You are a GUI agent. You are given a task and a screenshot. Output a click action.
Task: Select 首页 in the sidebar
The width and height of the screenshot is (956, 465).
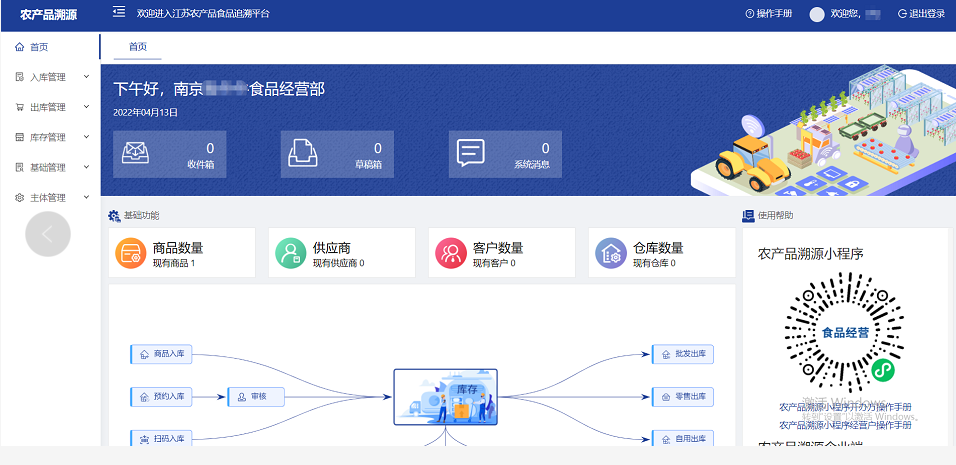point(38,47)
